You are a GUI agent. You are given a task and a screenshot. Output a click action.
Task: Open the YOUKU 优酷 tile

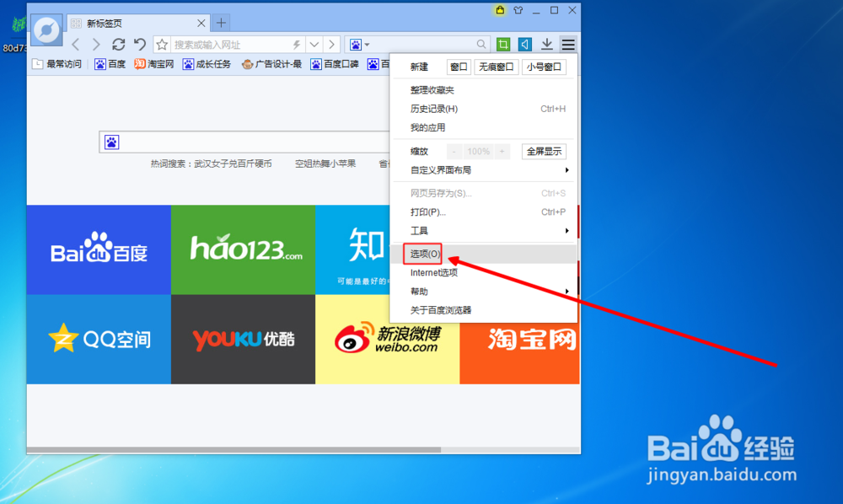(243, 339)
